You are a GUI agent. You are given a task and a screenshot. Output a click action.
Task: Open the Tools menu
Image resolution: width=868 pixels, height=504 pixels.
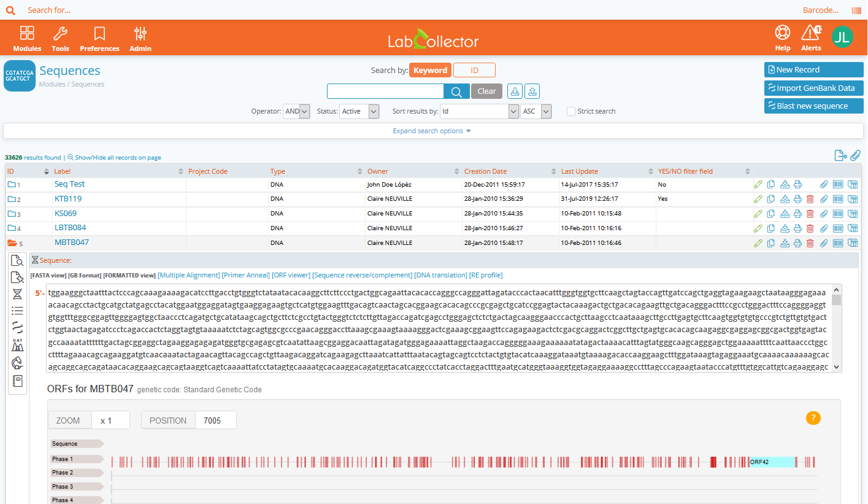[x=60, y=39]
